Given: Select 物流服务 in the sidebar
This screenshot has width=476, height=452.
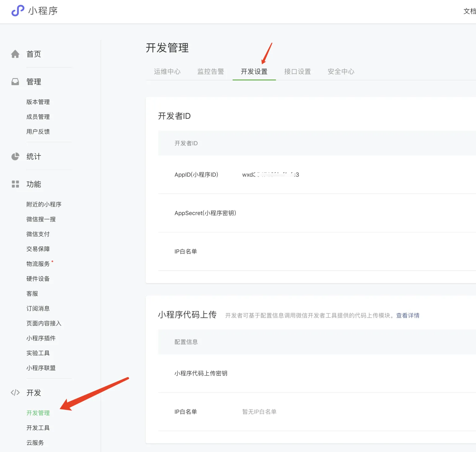Looking at the screenshot, I should point(38,264).
